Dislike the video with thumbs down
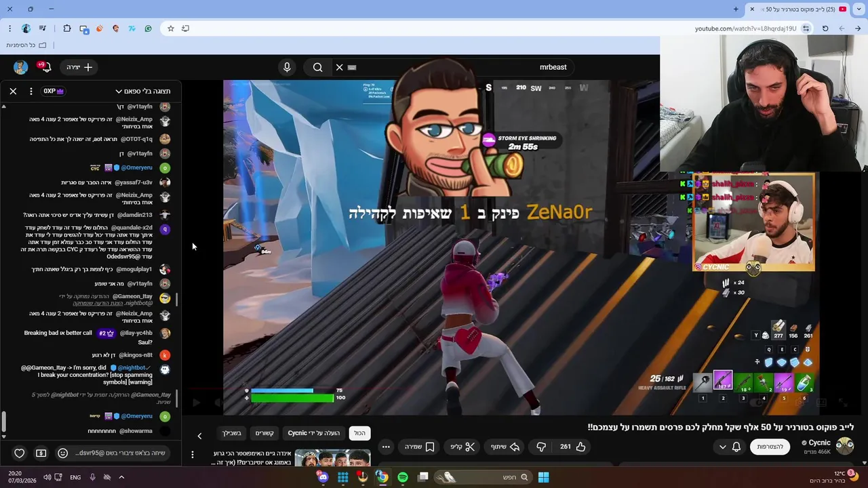The width and height of the screenshot is (868, 488). [x=541, y=447]
